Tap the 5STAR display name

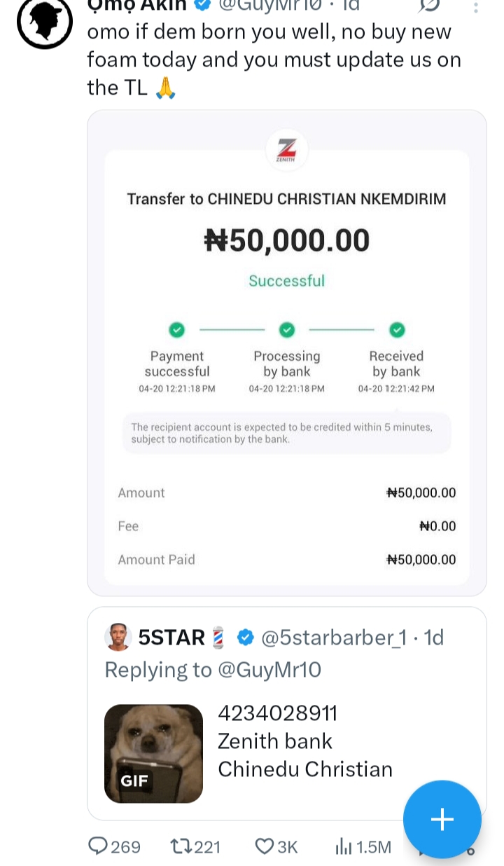pos(171,638)
